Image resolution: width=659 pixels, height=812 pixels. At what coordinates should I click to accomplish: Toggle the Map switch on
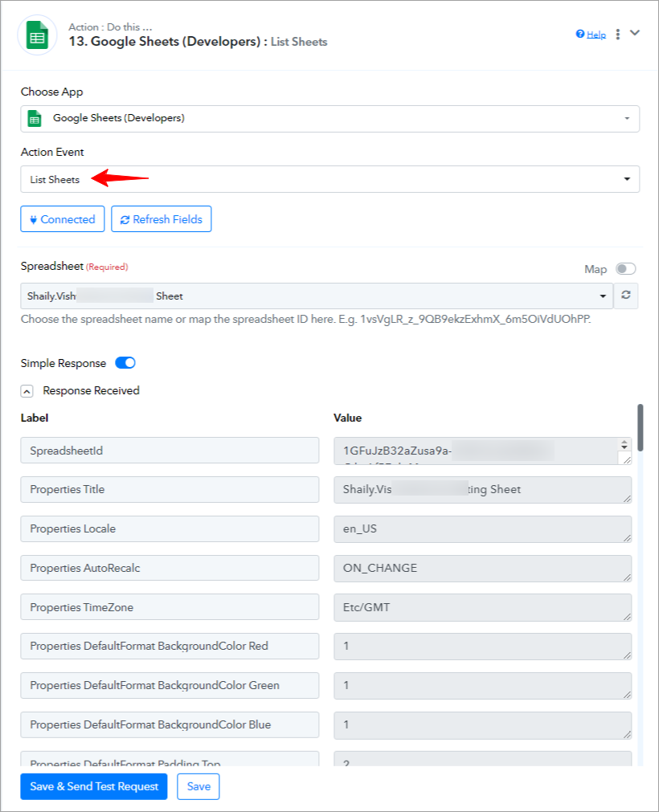[x=625, y=269]
